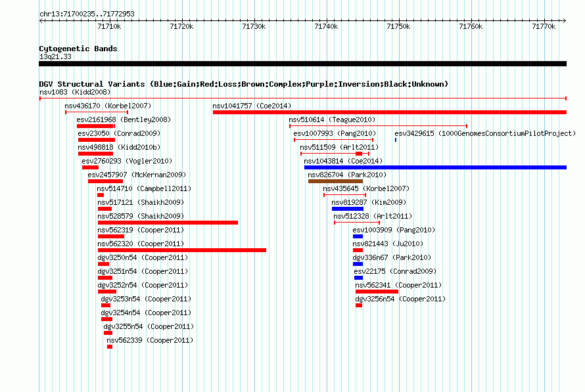Click the esv1003909 (Pang2010) label
The image size is (585, 392).
pos(394,230)
